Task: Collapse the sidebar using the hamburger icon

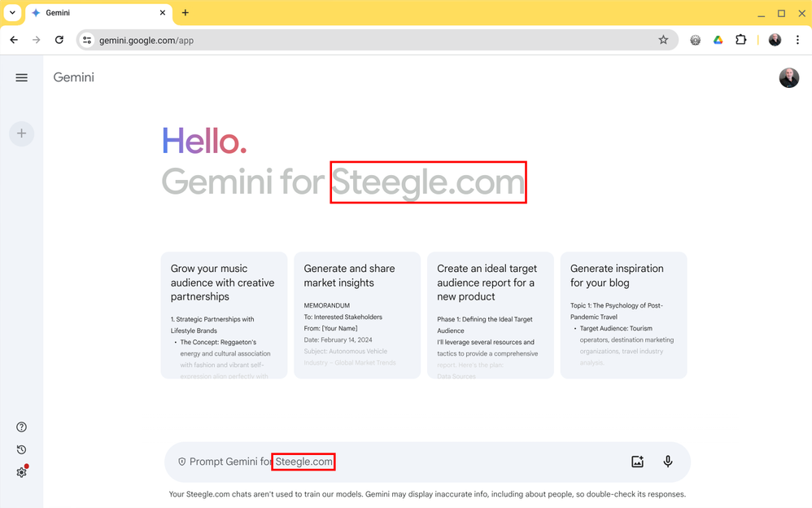Action: [22, 77]
